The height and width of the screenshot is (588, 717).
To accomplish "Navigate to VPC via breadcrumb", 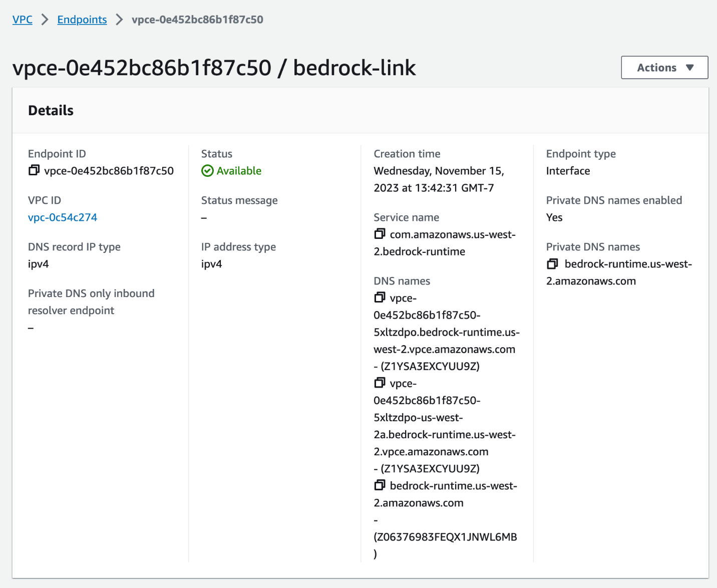I will [x=22, y=20].
